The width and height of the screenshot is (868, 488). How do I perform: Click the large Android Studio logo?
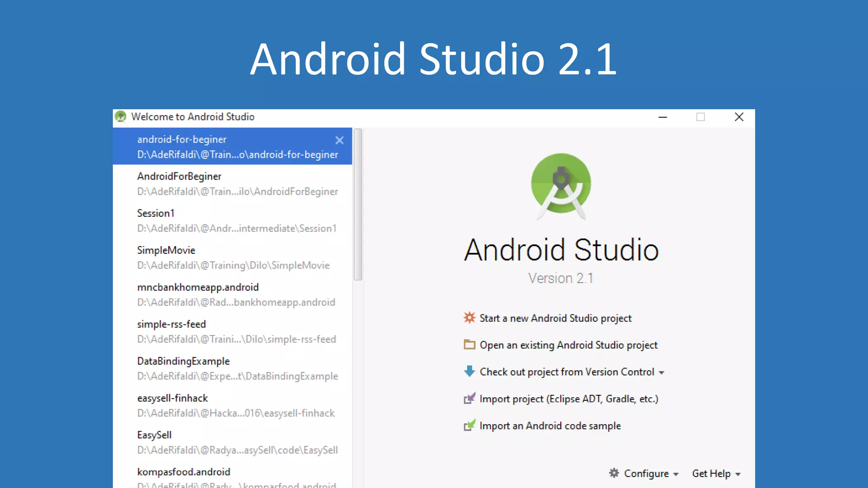(561, 186)
